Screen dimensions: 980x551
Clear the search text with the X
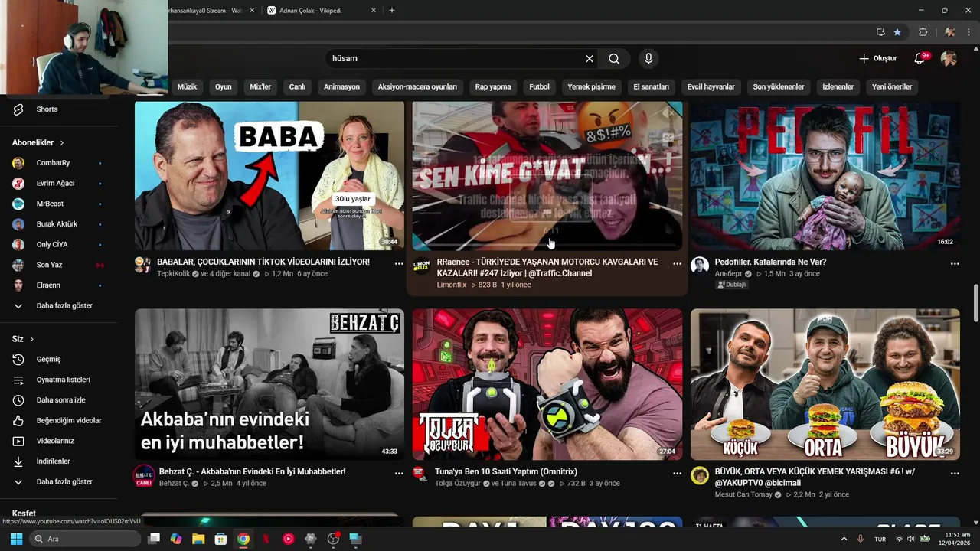coord(590,58)
